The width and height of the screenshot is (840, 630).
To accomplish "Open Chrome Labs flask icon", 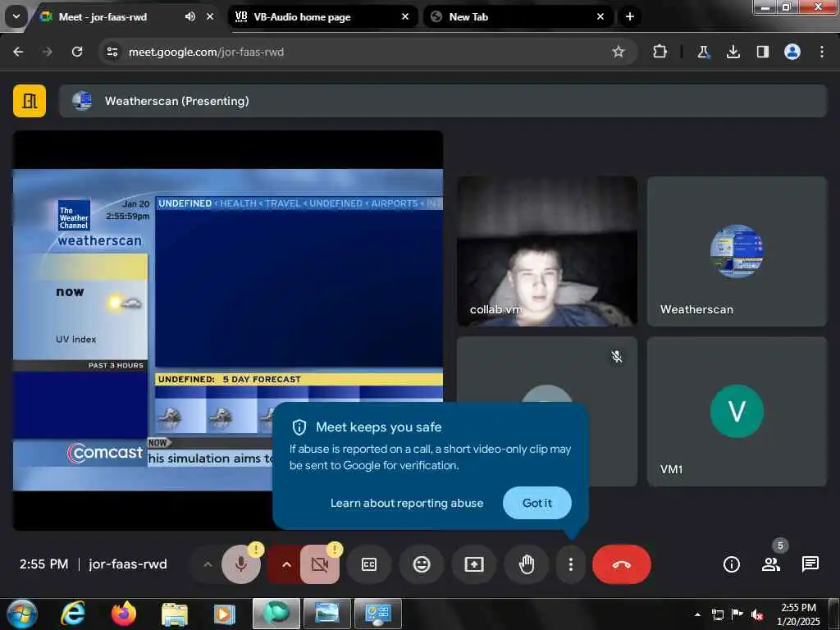I will point(703,52).
